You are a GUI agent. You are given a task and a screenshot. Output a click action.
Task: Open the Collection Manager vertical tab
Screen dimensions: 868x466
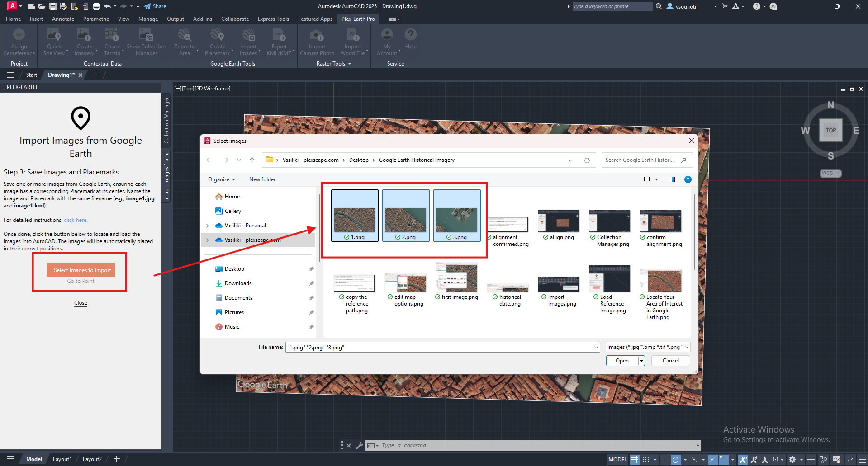(166, 120)
